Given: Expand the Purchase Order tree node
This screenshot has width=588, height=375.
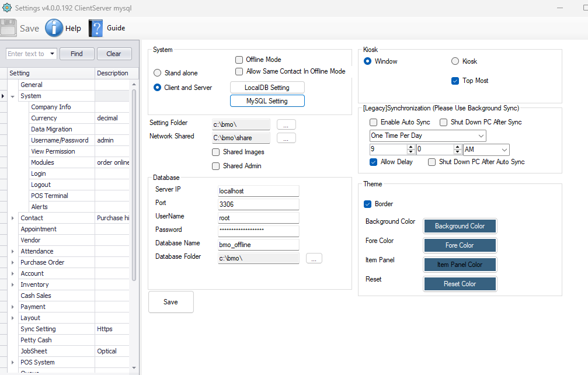Looking at the screenshot, I should pyautogui.click(x=12, y=262).
